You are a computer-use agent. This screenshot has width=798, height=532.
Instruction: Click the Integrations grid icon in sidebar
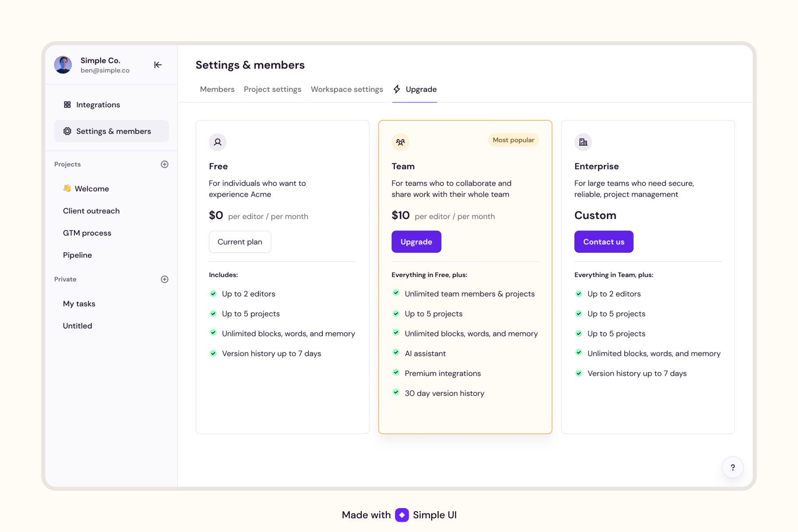coord(67,105)
